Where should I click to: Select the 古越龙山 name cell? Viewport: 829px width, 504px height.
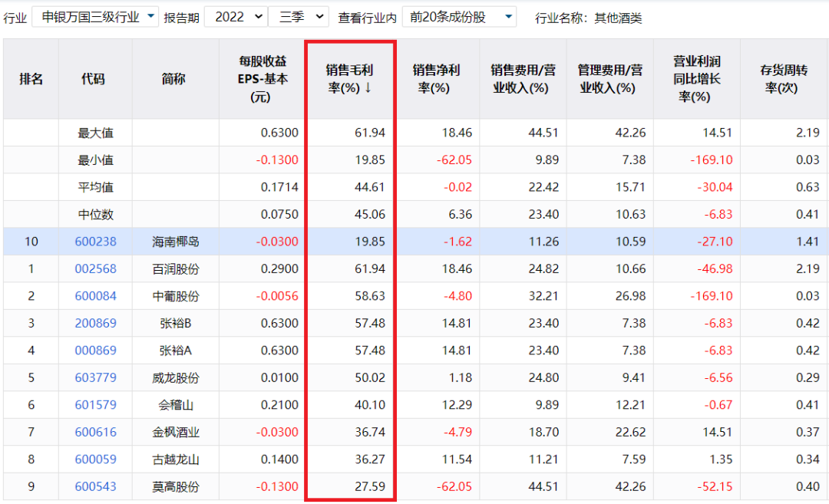[x=176, y=459]
